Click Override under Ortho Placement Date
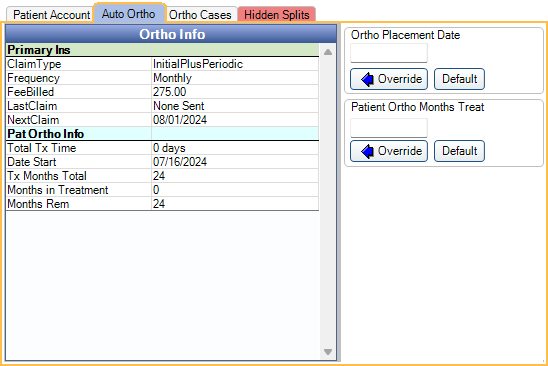 (x=389, y=79)
